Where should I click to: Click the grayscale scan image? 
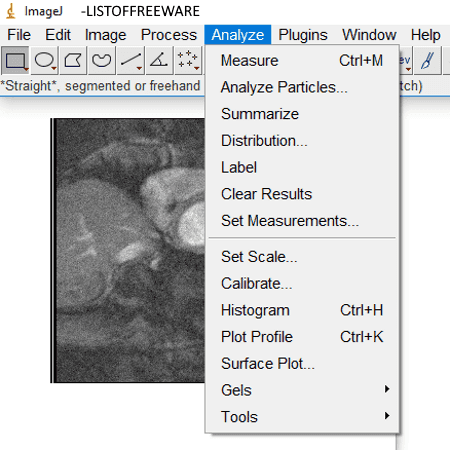[128, 250]
